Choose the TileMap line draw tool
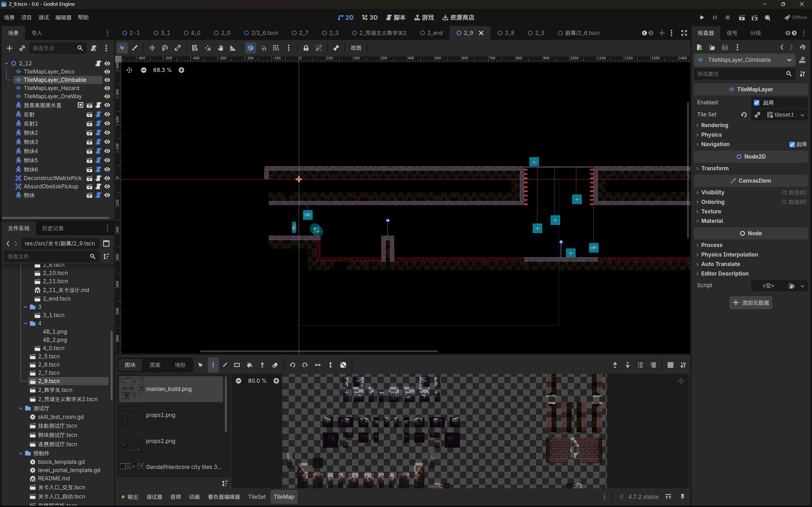Image resolution: width=812 pixels, height=507 pixels. [225, 365]
